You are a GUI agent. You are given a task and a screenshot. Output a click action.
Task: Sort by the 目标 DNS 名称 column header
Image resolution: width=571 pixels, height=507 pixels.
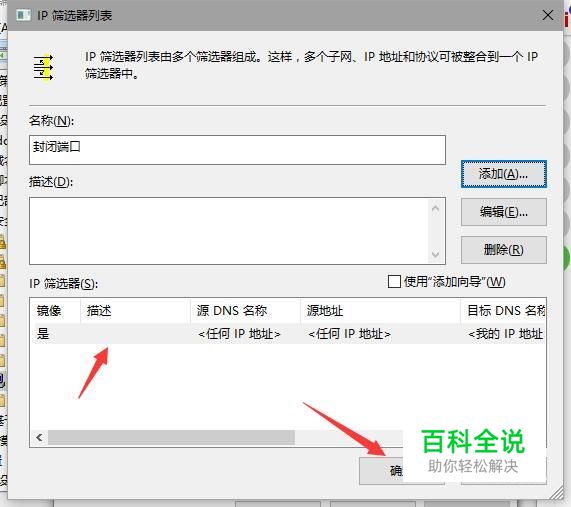pyautogui.click(x=504, y=311)
